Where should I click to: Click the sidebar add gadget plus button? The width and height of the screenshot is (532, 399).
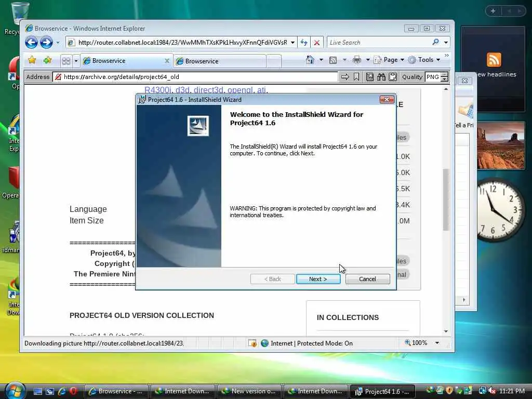coord(493,11)
